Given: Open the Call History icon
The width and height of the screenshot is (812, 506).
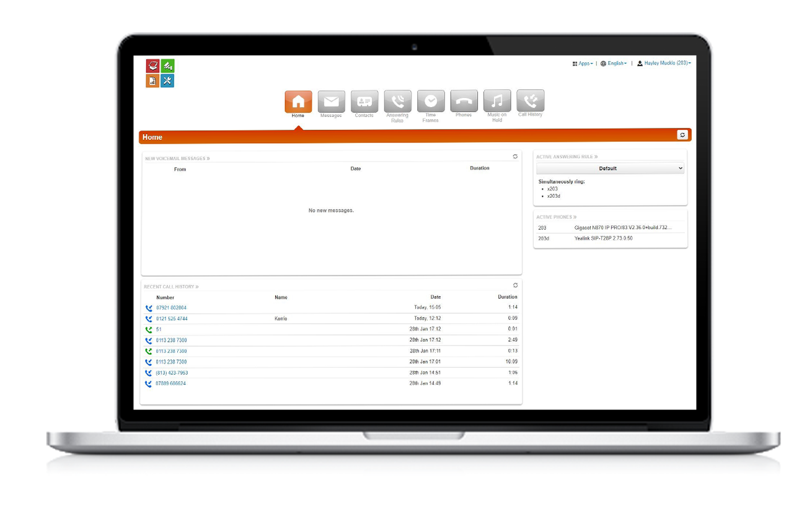Looking at the screenshot, I should (531, 102).
